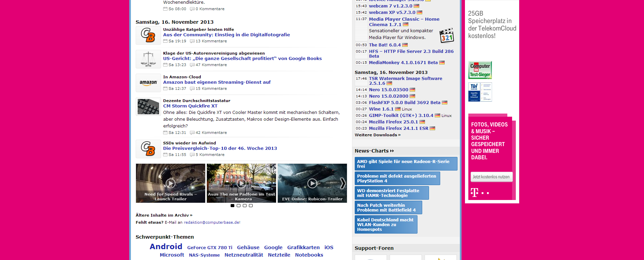
Task: View the 15 Kommentare of the Amazon article
Action: pyautogui.click(x=211, y=88)
